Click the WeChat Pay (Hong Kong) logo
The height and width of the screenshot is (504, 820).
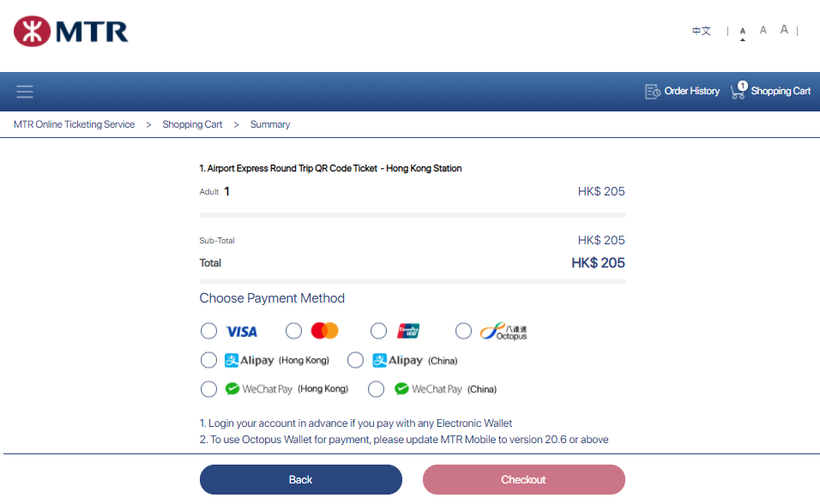point(262,388)
